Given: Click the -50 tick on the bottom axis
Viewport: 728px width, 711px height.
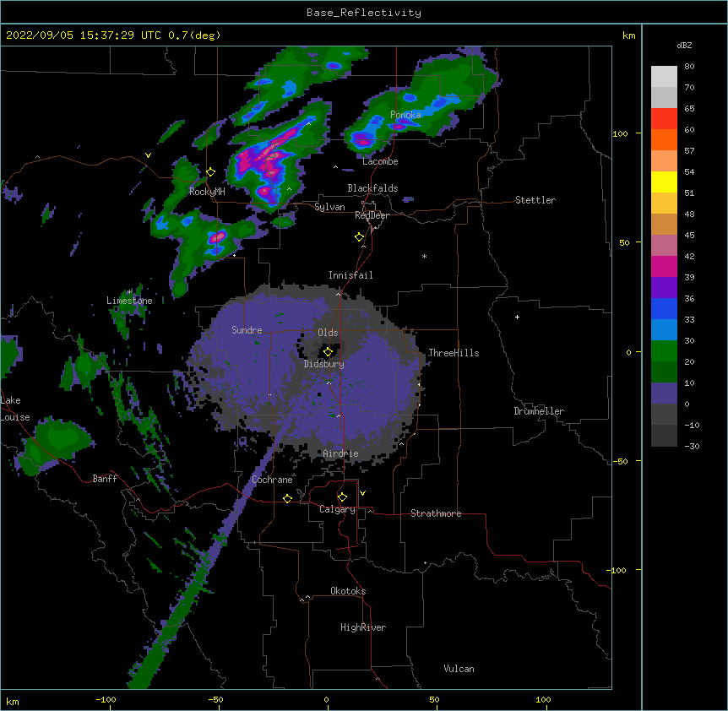Looking at the screenshot, I should [x=215, y=699].
